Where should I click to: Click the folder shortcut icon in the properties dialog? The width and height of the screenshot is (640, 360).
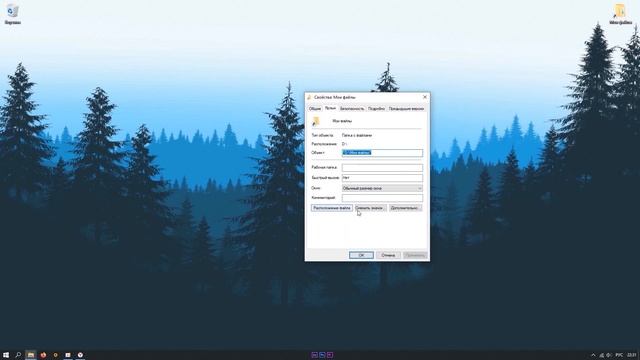tap(316, 121)
